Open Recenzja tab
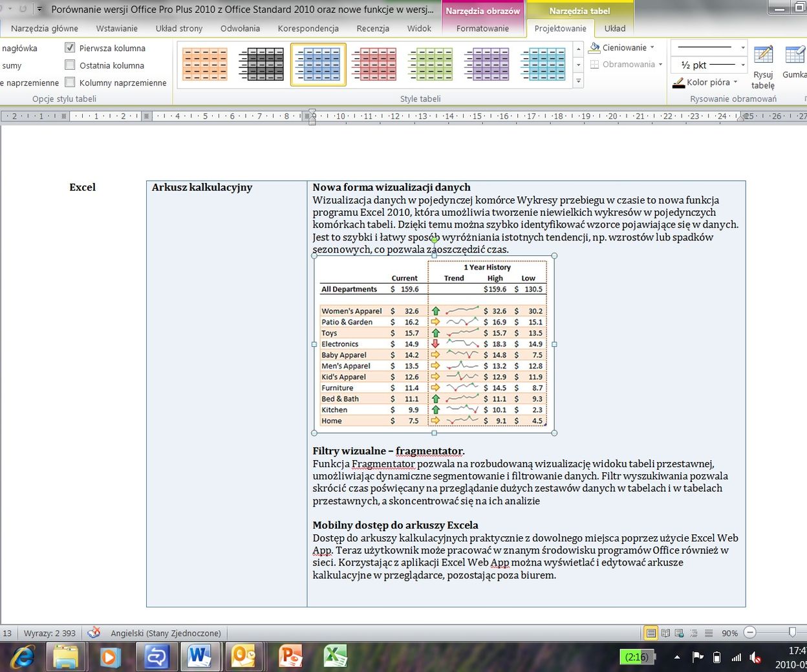 (373, 28)
